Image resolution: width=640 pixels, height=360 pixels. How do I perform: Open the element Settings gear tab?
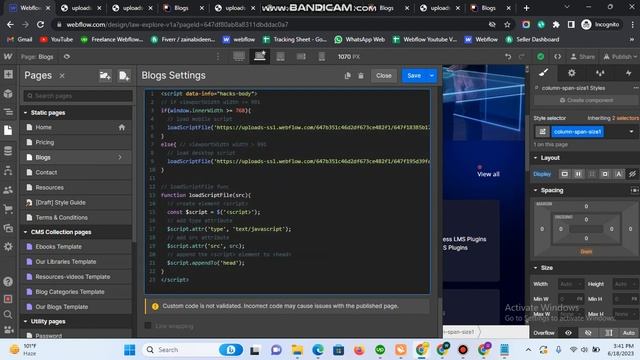point(572,73)
